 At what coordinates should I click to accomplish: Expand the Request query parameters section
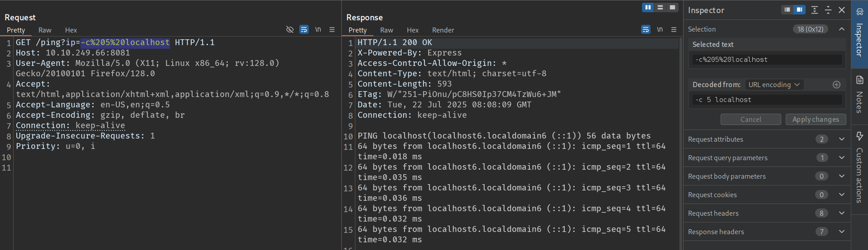coord(841,158)
